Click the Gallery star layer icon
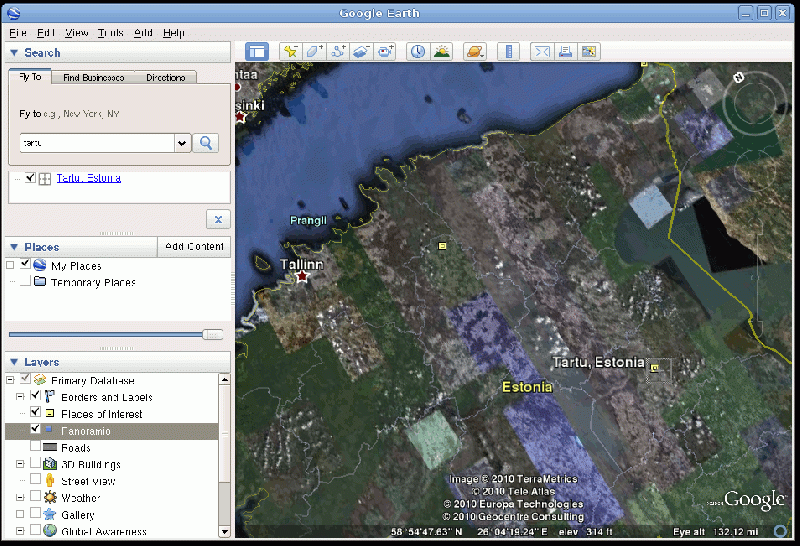The width and height of the screenshot is (800, 546). [x=50, y=514]
